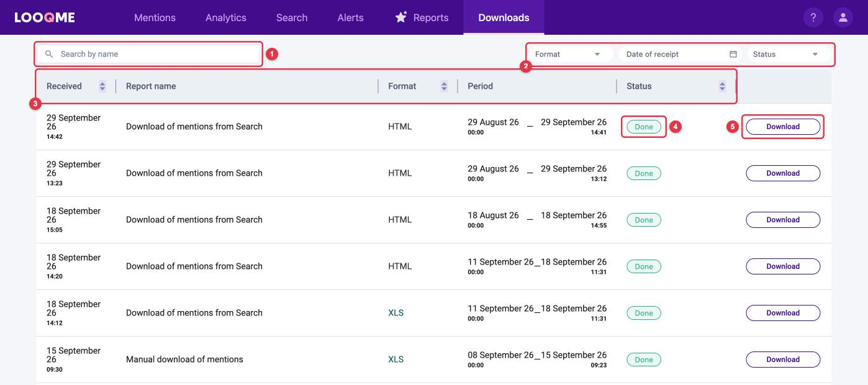Download the 29 September 14:42 report

[783, 127]
